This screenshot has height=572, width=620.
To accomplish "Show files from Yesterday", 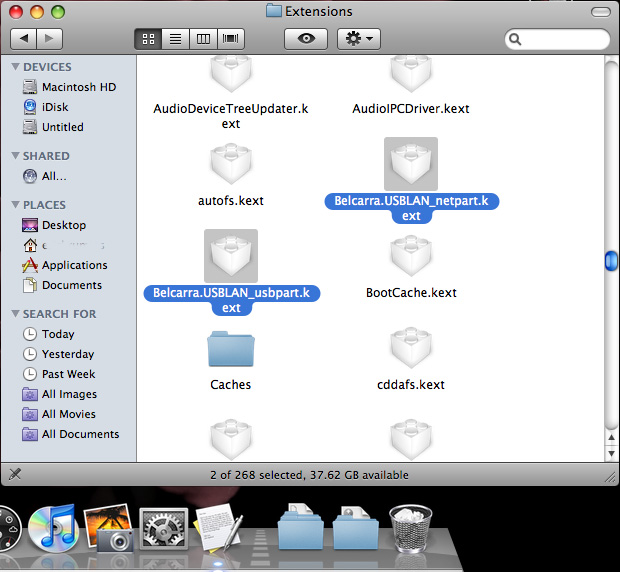I will (x=58, y=354).
